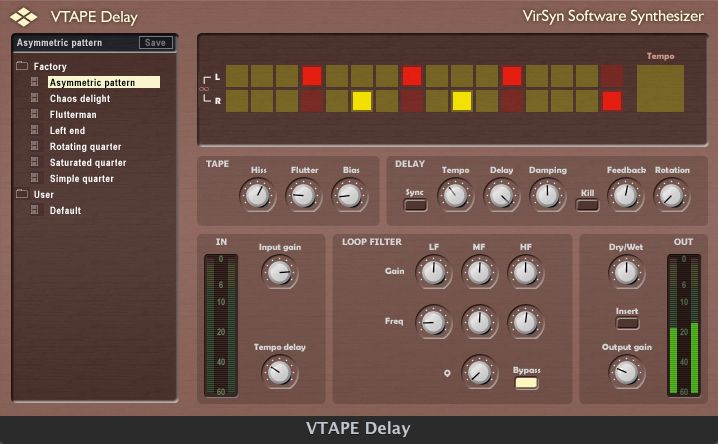Toggle first yellow R-row step
Screen dimensions: 718x444
pyautogui.click(x=362, y=101)
